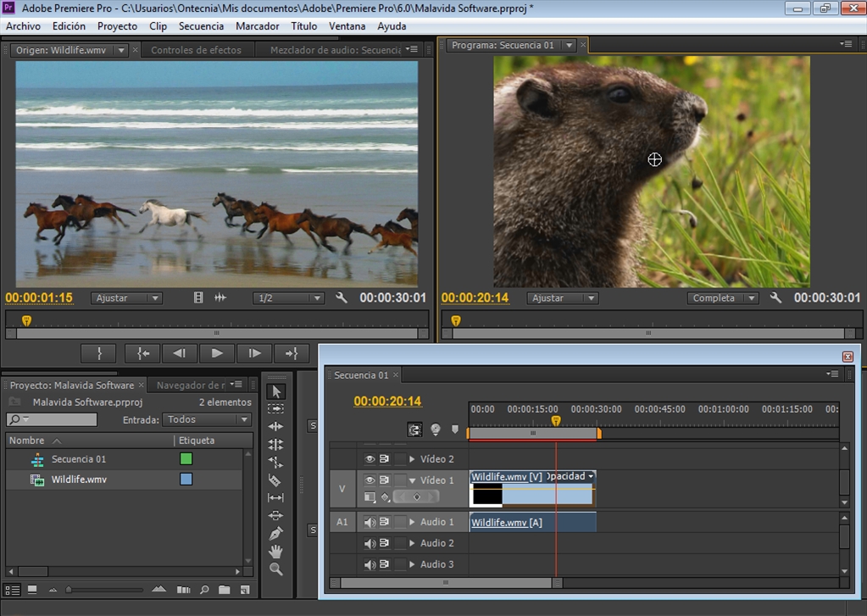Switch project panel to list view
Screen dimensions: 867x616
point(12,590)
